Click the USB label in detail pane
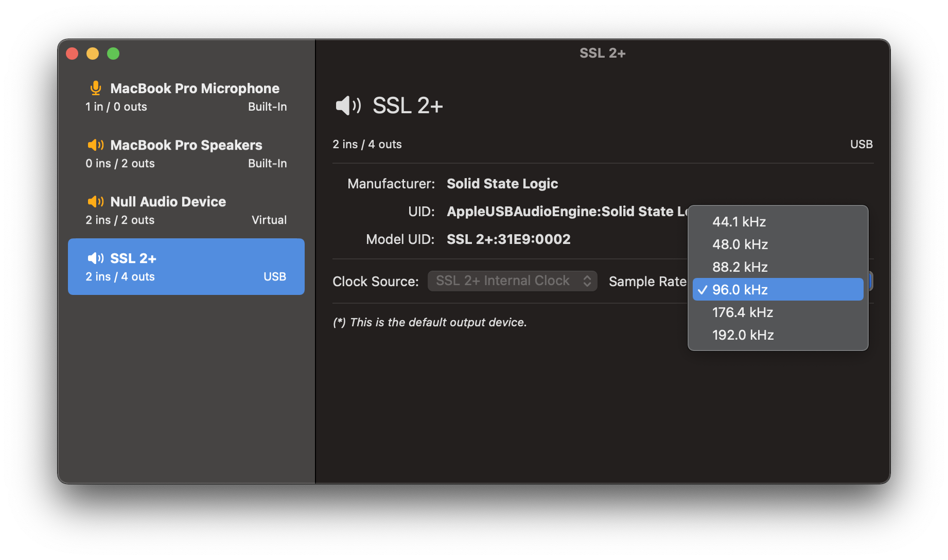This screenshot has width=948, height=560. click(x=861, y=145)
